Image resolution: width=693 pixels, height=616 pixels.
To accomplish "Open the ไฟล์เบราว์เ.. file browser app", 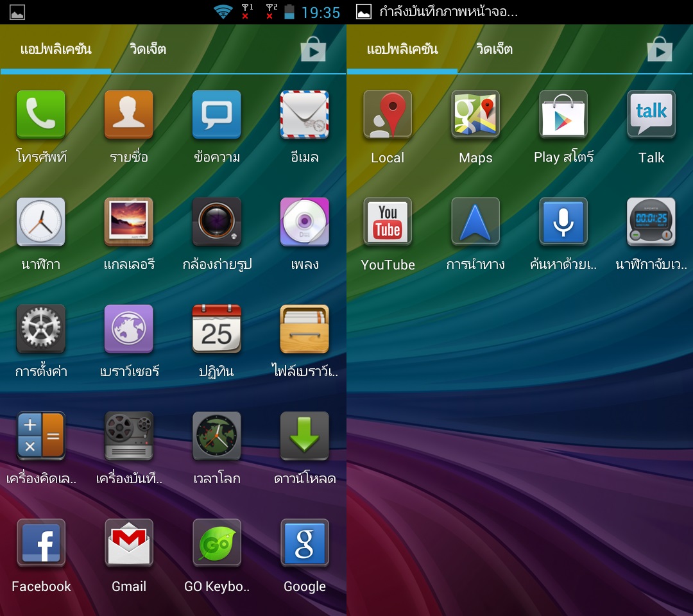I will (305, 329).
